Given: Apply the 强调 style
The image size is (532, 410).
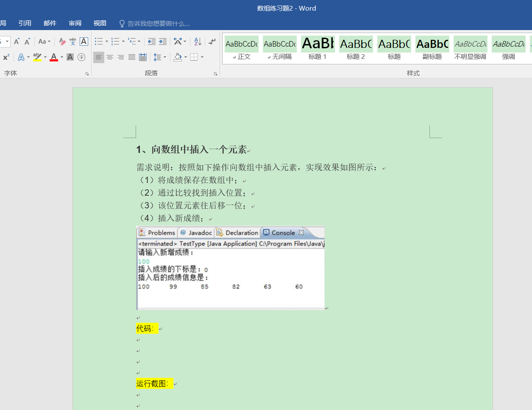Looking at the screenshot, I should [509, 49].
